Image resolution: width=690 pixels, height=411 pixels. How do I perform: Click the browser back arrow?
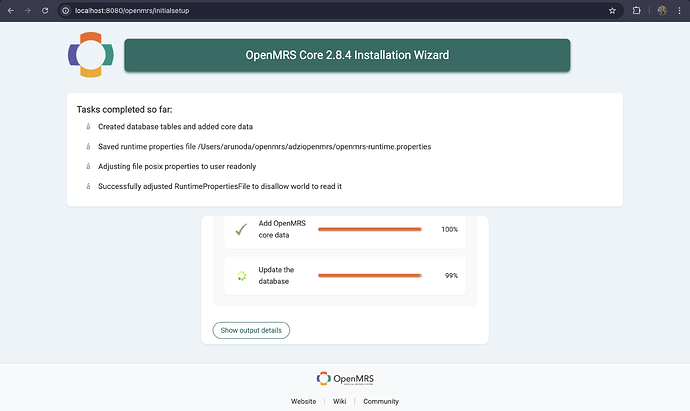10,10
